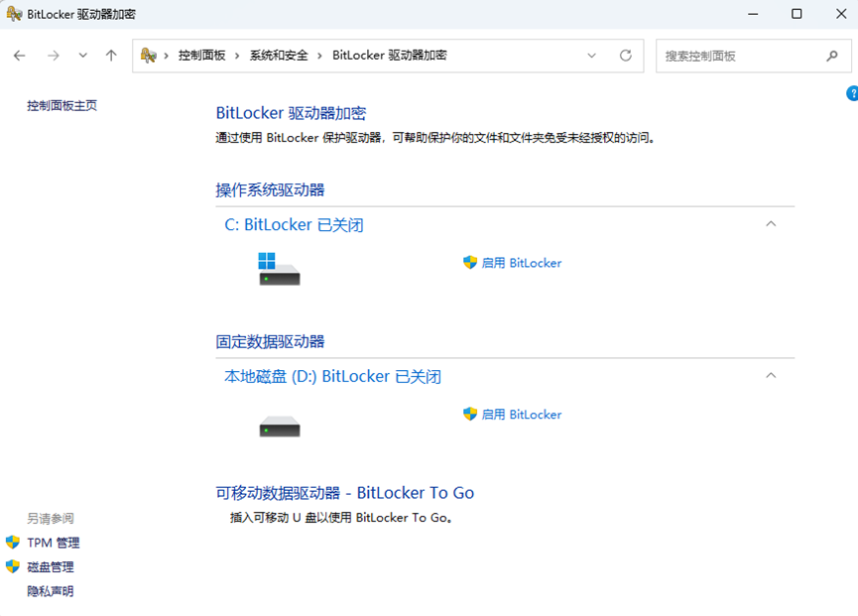The width and height of the screenshot is (858, 616).
Task: Collapse the C: drive section chevron
Action: (x=771, y=224)
